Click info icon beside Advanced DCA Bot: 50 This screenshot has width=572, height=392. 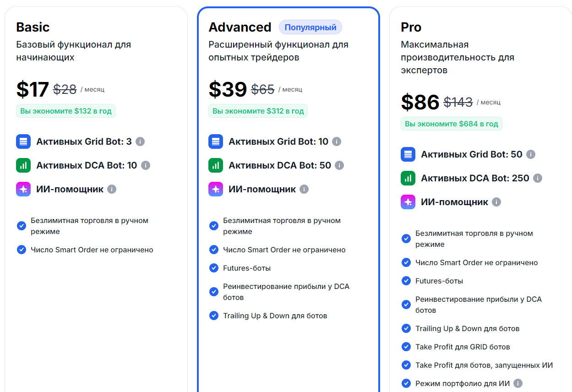click(339, 165)
